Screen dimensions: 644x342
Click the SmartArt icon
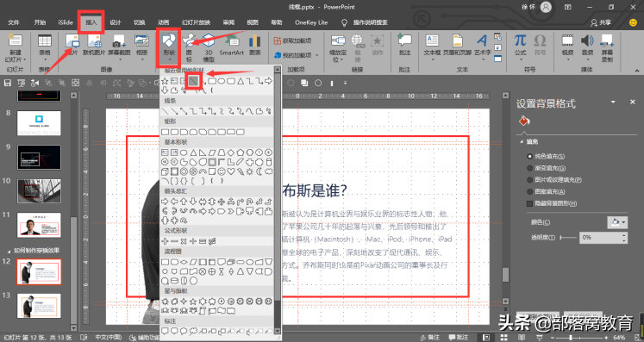coord(232,41)
